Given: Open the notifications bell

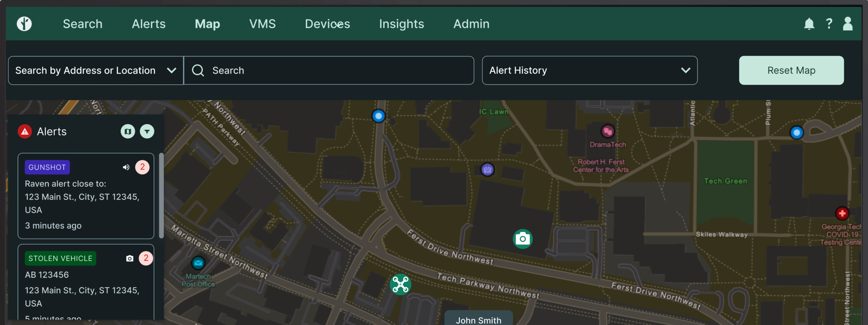Looking at the screenshot, I should tap(809, 24).
